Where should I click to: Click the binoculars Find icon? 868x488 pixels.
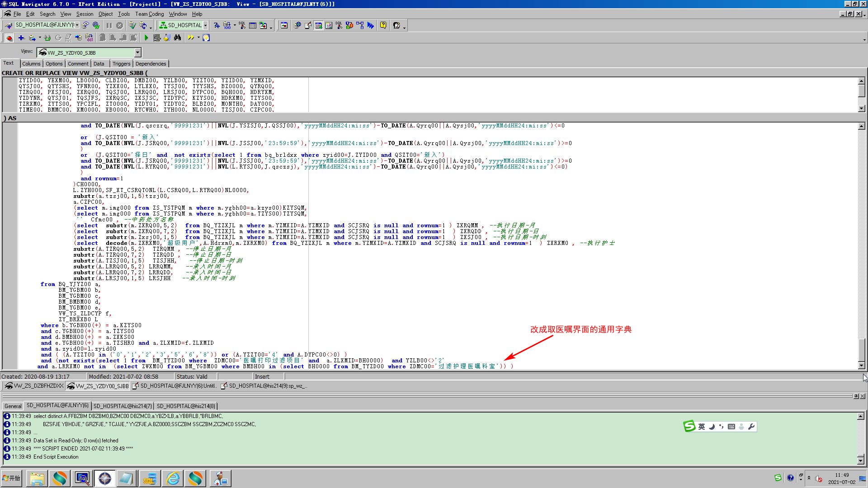click(178, 38)
